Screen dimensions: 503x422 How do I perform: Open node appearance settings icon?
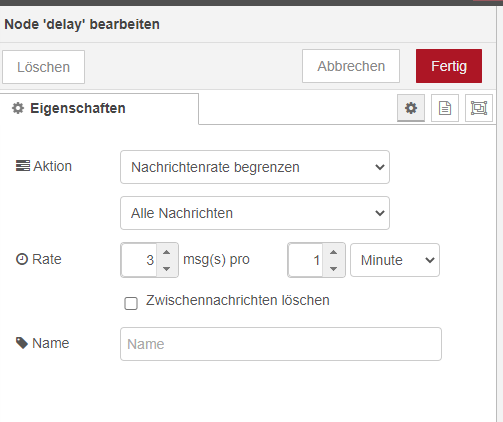479,108
